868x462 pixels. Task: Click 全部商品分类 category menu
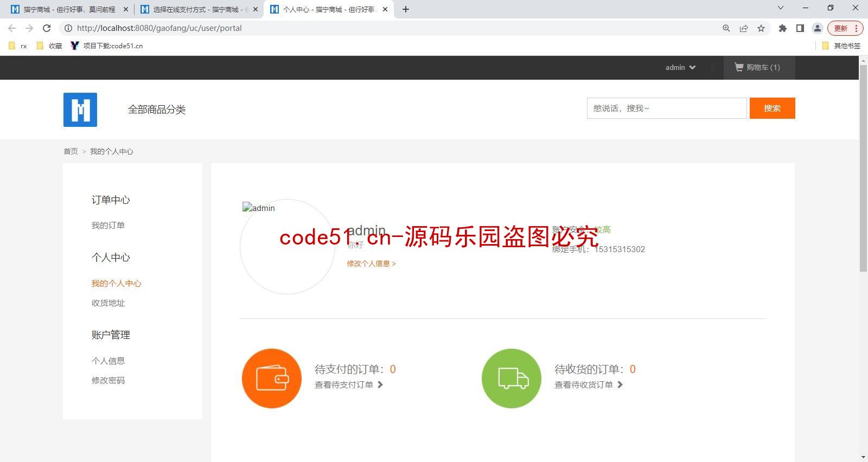click(x=157, y=110)
